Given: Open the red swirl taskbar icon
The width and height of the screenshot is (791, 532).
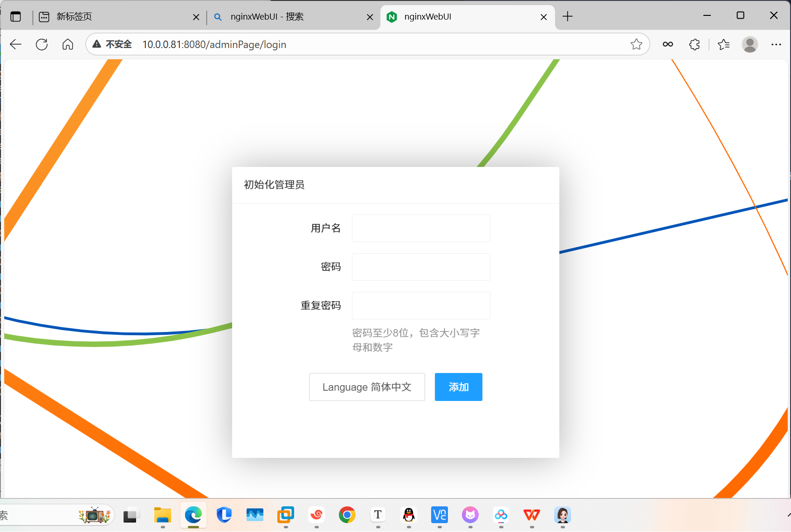Looking at the screenshot, I should (x=316, y=515).
